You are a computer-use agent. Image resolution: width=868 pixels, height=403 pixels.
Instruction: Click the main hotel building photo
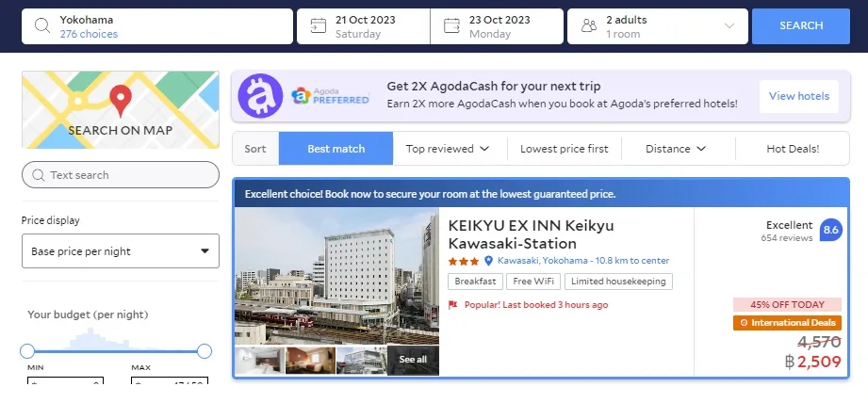click(x=336, y=277)
